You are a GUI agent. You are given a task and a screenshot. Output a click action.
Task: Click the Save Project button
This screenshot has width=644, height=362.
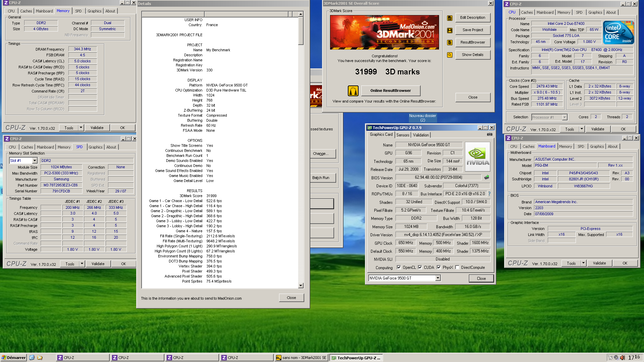click(x=473, y=30)
